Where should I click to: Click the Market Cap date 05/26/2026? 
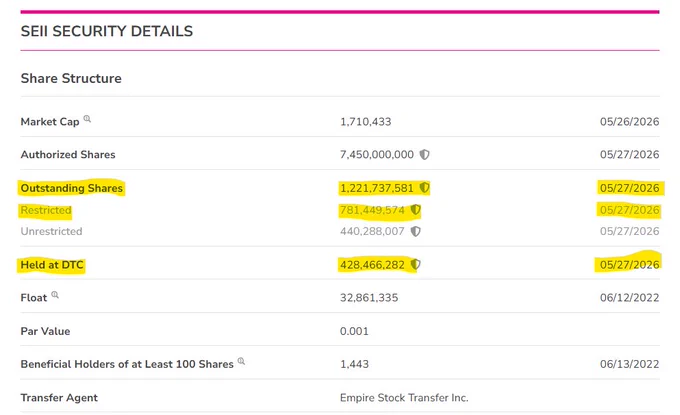click(629, 122)
